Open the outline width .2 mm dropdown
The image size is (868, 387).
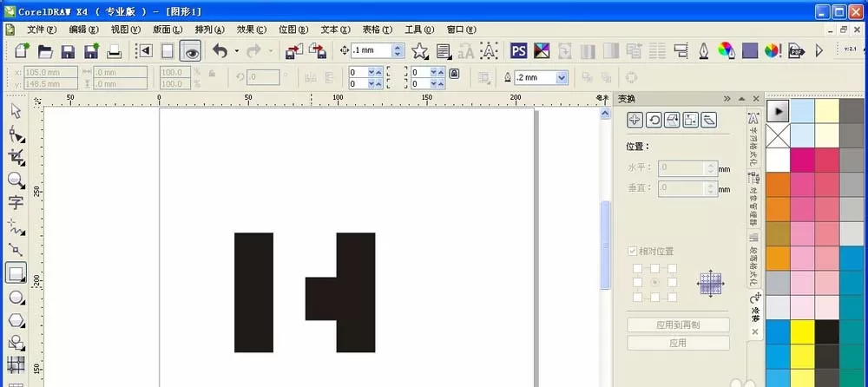[x=562, y=77]
